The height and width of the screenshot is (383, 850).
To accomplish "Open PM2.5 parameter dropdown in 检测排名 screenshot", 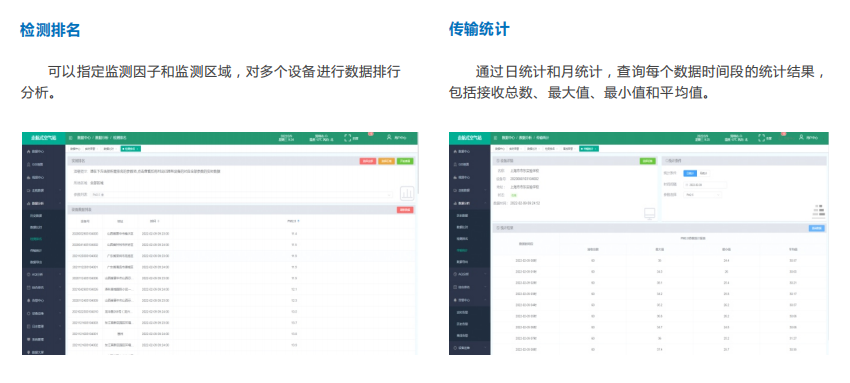I will point(241,194).
